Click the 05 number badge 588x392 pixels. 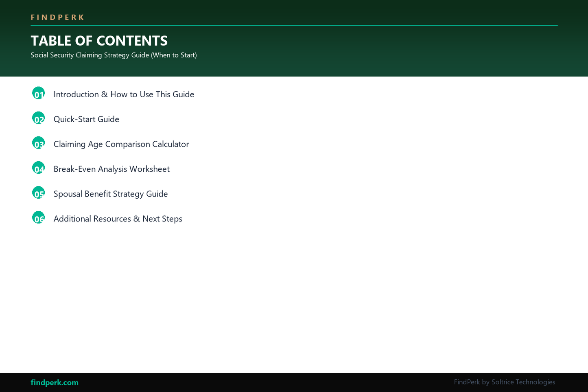[x=39, y=193]
